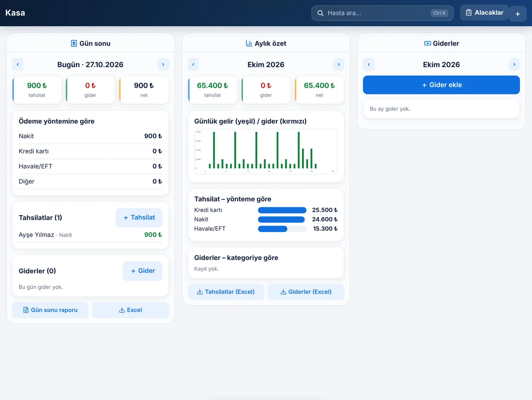532x400 pixels.
Task: Click the Havale/EFT progress bar
Action: (282, 229)
